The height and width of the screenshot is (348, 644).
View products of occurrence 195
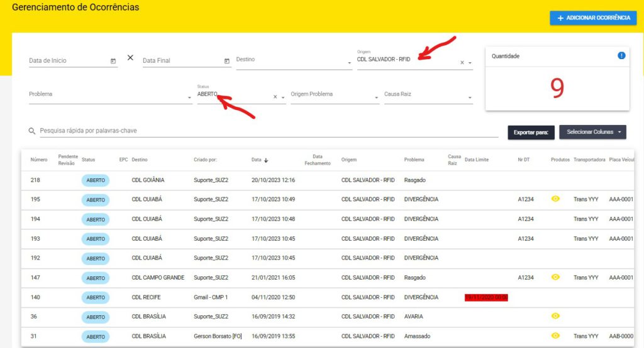555,199
